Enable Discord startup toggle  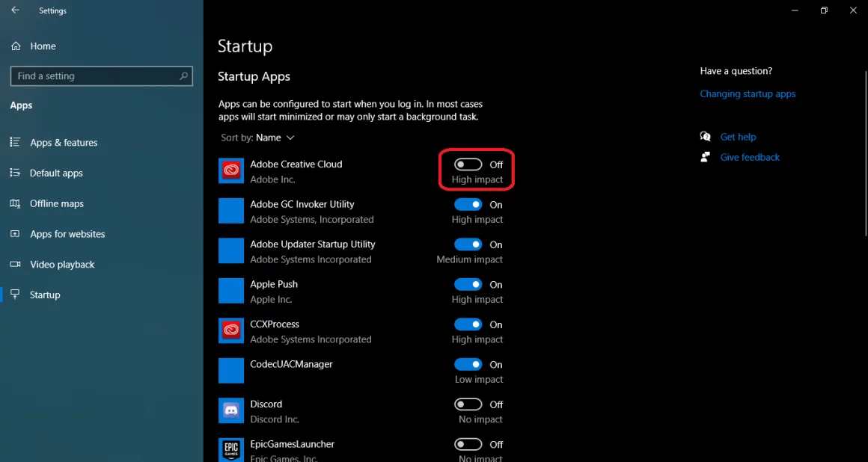[x=468, y=404]
